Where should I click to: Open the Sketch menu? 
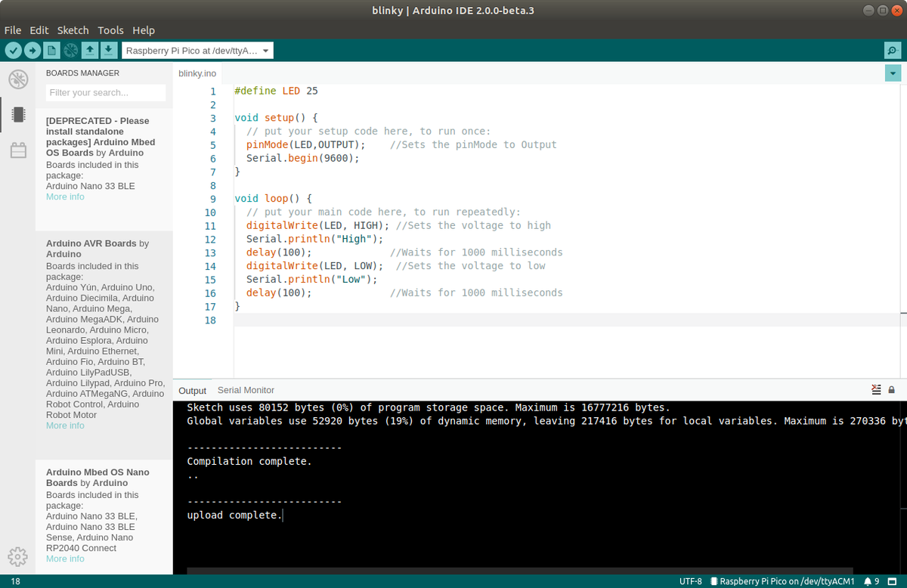73,30
